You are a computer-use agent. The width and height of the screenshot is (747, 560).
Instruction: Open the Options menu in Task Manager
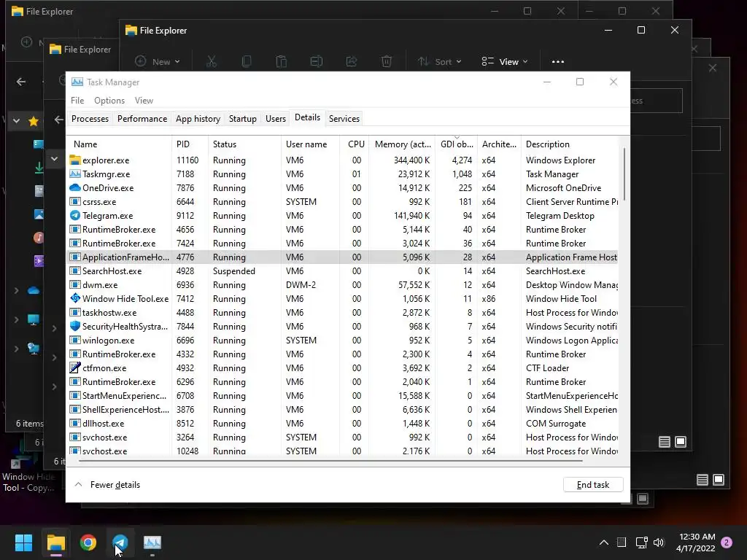[109, 101]
